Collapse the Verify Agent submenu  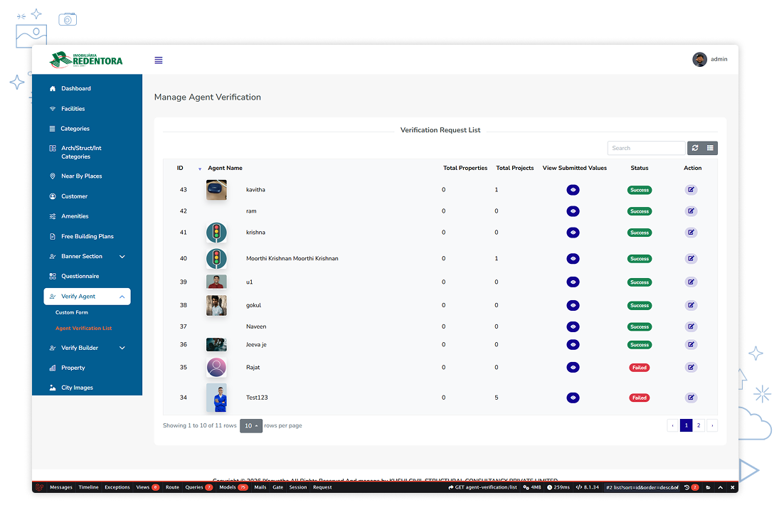(x=87, y=297)
